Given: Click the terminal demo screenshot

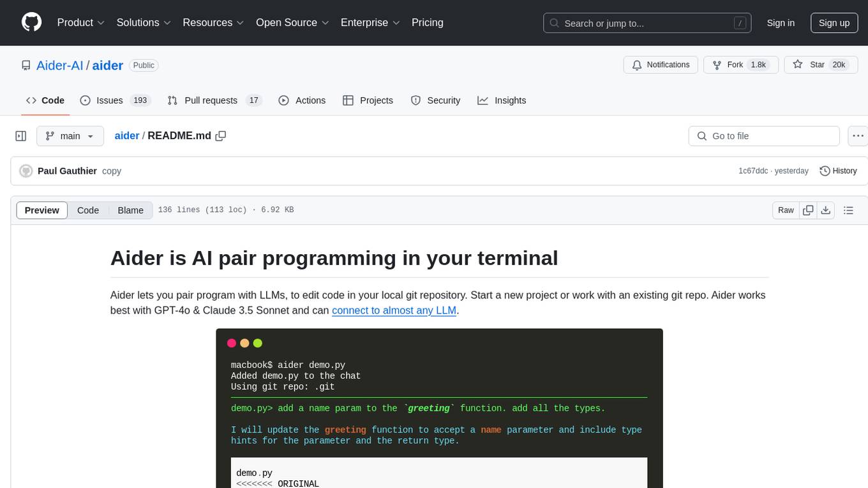Looking at the screenshot, I should tap(439, 408).
